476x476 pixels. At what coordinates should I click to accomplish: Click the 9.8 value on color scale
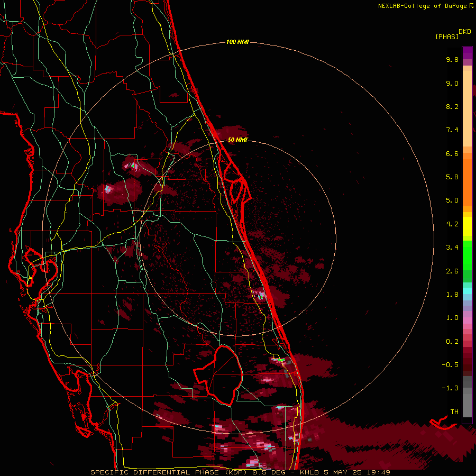tap(452, 59)
